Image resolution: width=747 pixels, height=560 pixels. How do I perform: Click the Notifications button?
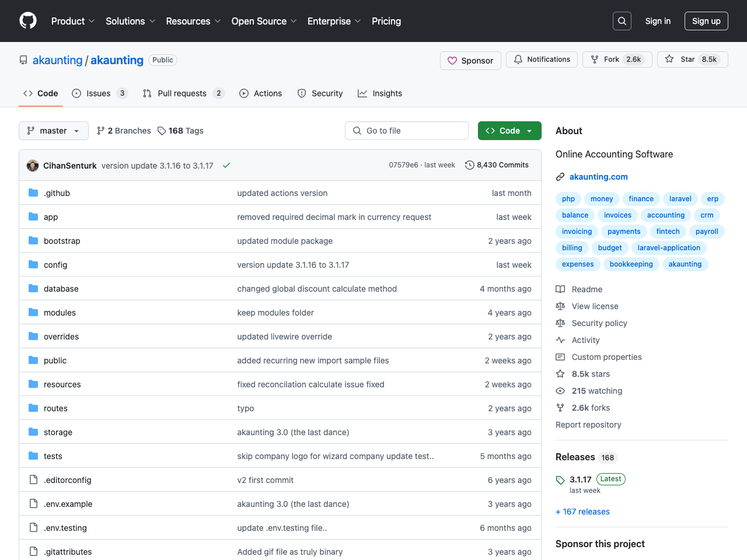[542, 60]
